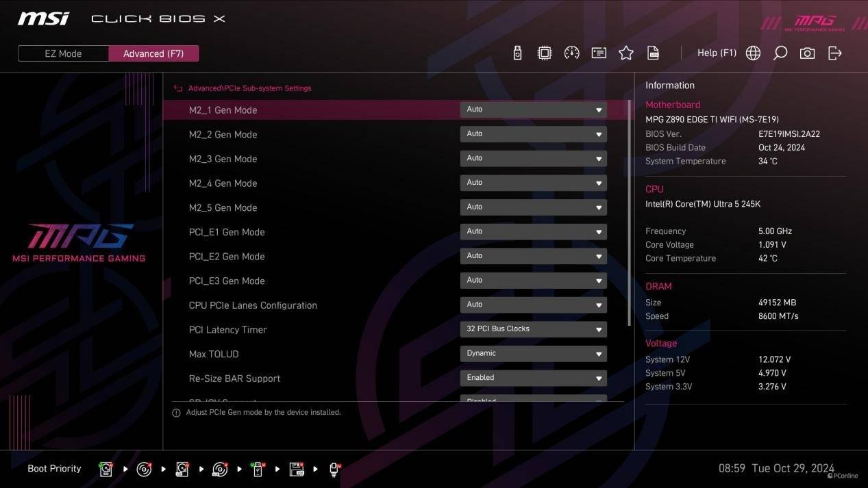Select the USB floppy disk boot device
Viewport: 868px width, 488px height.
[x=297, y=469]
